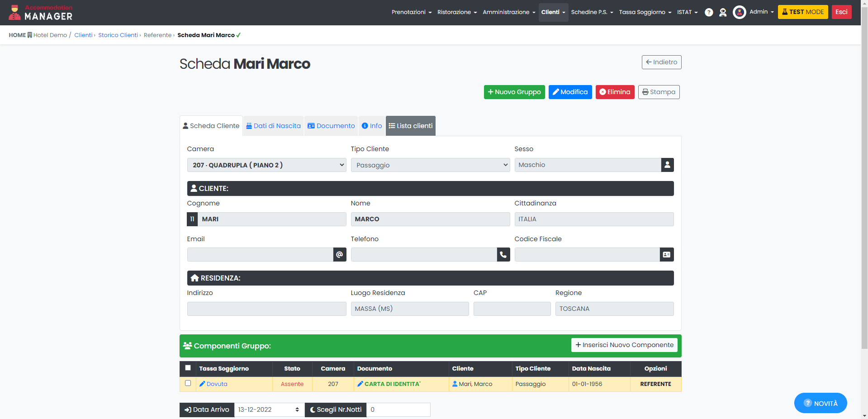Click the Admin profile avatar

pos(739,12)
